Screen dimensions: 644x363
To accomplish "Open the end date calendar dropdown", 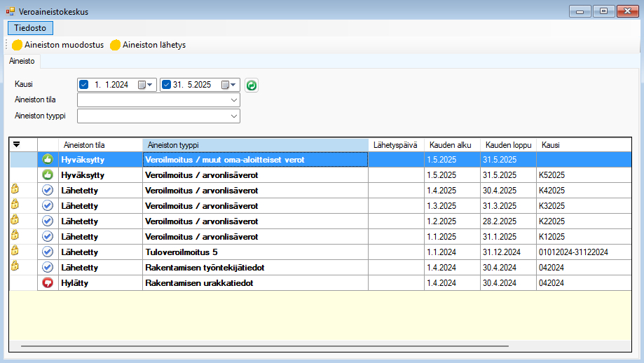I will click(229, 85).
